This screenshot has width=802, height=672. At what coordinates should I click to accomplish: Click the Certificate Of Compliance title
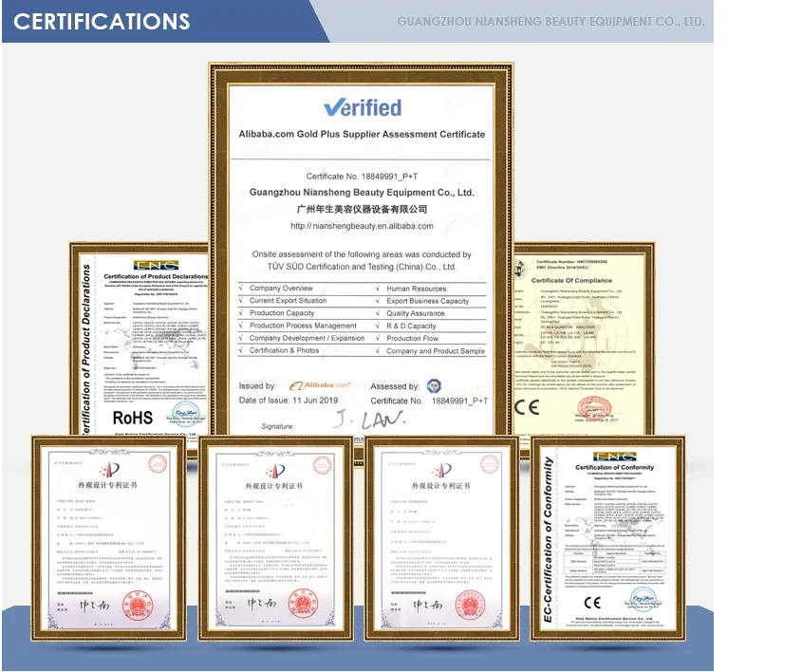[571, 280]
